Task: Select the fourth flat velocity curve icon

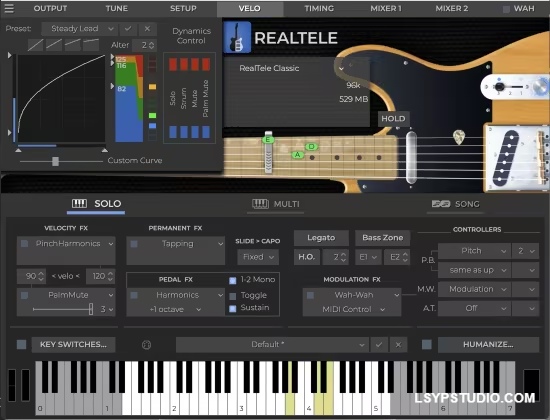Action: click(x=91, y=45)
